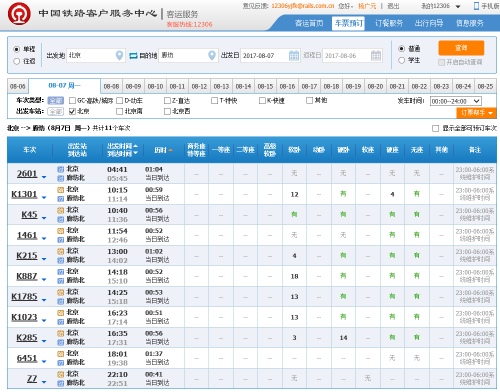Open the 信息服务 information service tab

coord(470,23)
